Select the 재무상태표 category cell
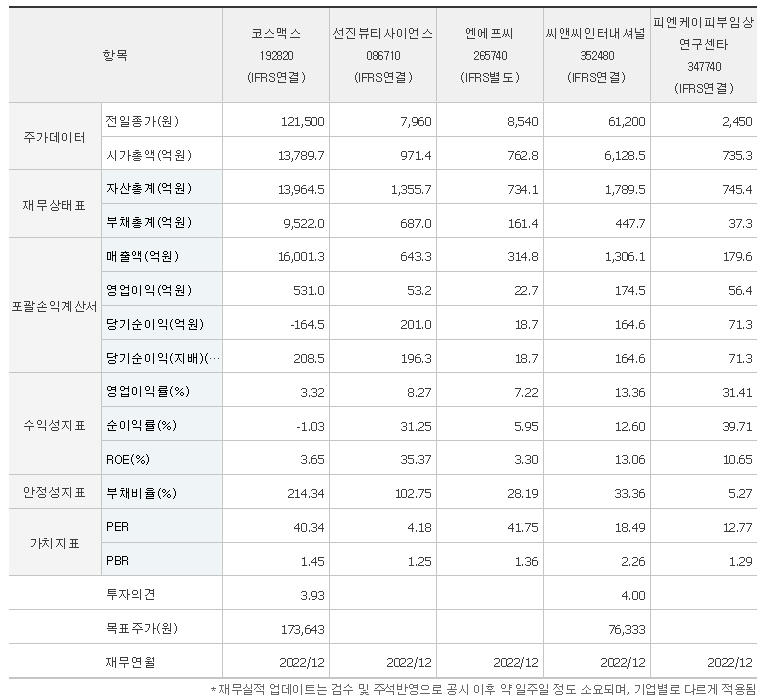This screenshot has height=695, width=769. click(55, 205)
